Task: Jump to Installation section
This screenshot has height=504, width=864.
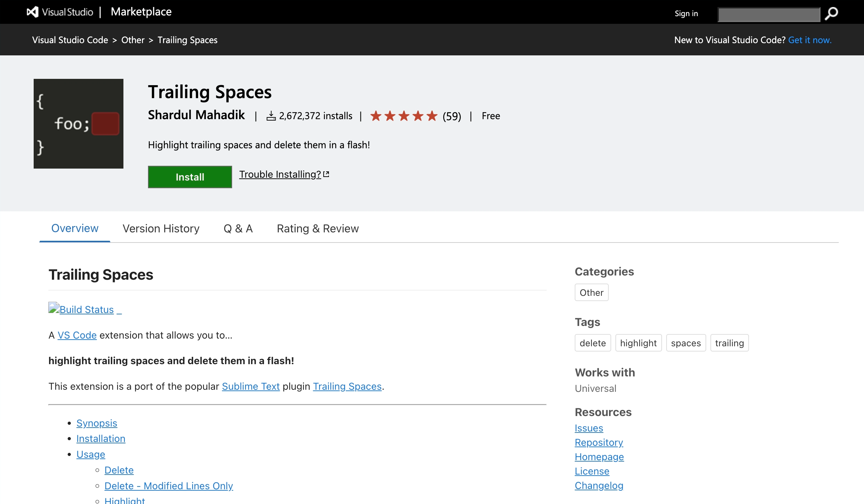Action: 101,438
